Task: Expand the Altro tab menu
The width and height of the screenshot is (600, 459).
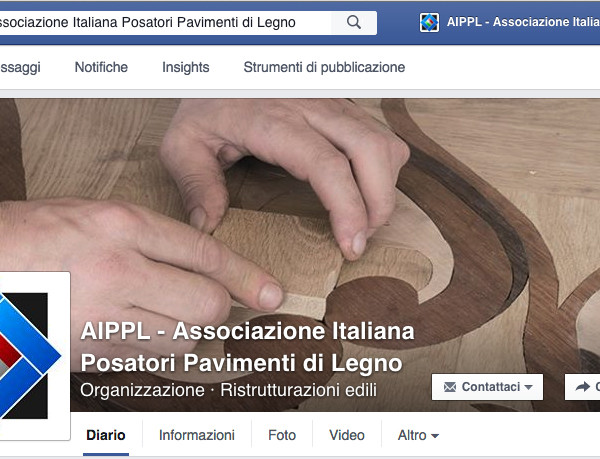Action: pos(418,435)
